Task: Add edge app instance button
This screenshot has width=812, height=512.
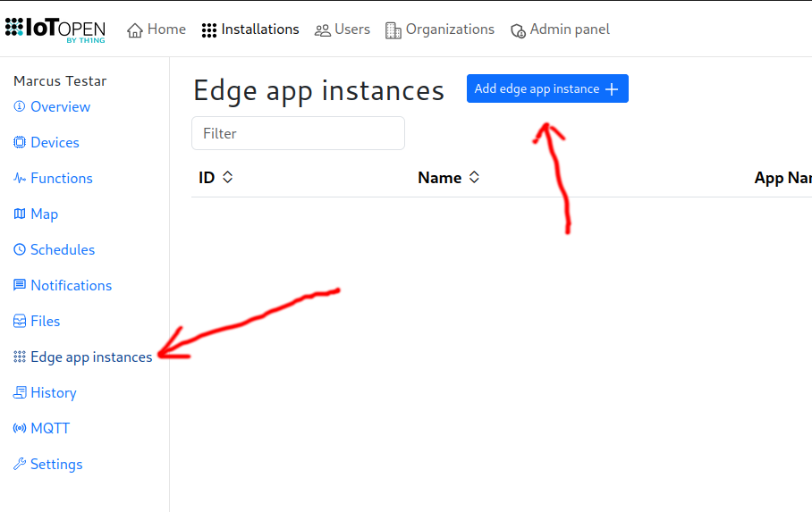Action: pos(547,88)
